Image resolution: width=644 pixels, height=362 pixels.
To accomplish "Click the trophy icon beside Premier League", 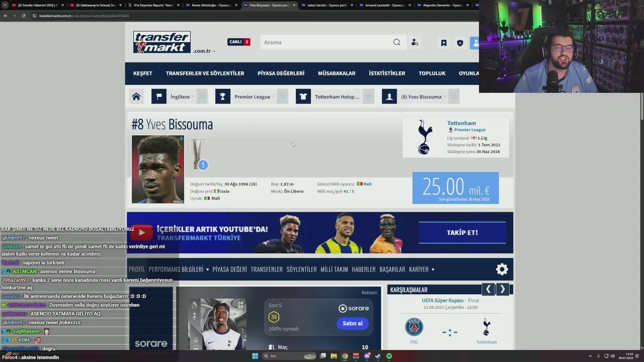I will pyautogui.click(x=223, y=97).
